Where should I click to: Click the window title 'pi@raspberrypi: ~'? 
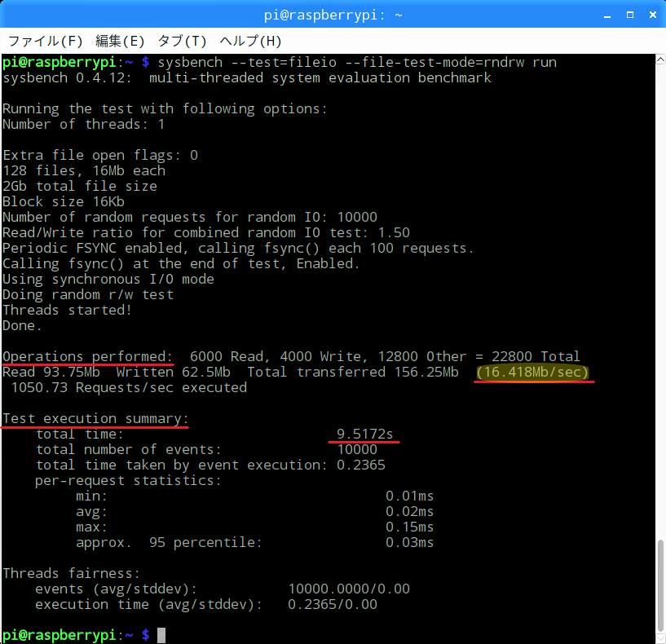[x=333, y=15]
